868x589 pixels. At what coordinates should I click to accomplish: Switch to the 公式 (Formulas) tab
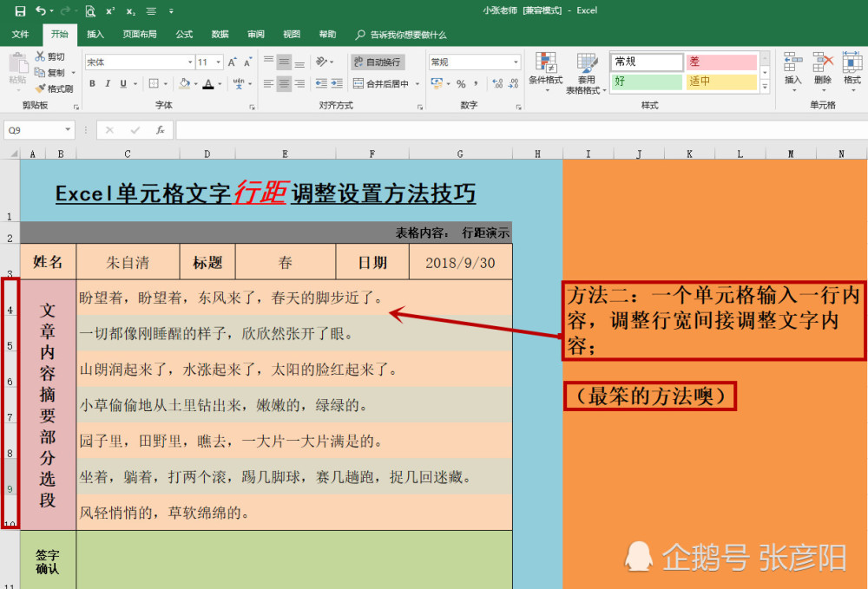click(x=184, y=35)
